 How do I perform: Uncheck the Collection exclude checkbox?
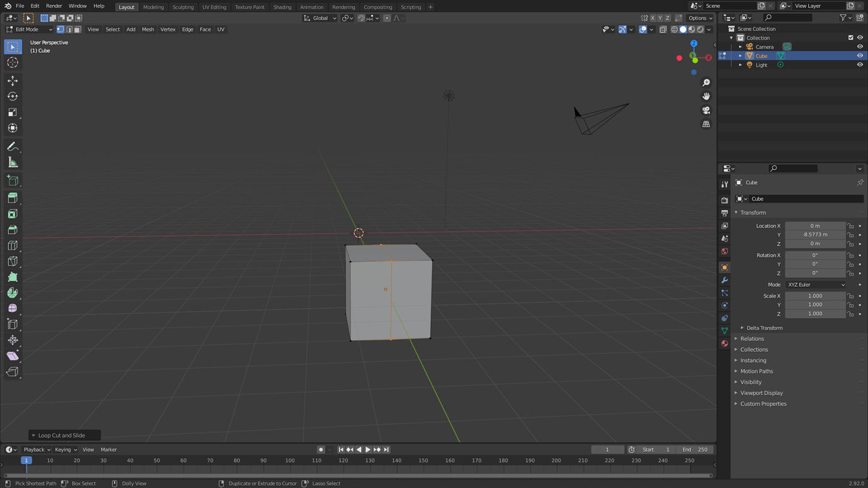[x=850, y=38]
